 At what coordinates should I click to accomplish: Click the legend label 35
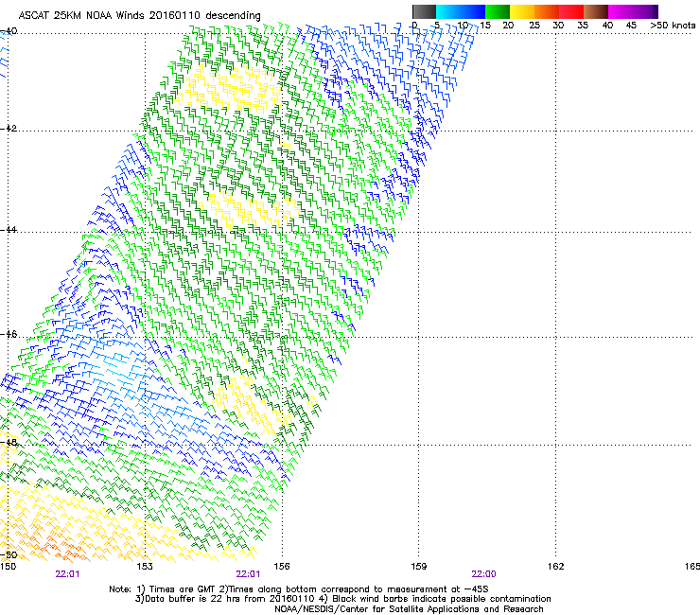pyautogui.click(x=583, y=26)
